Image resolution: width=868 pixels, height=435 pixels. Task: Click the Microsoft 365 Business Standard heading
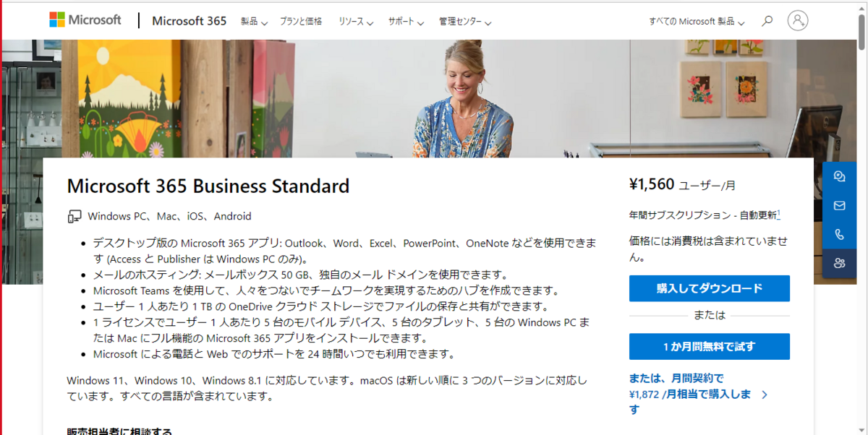[208, 186]
